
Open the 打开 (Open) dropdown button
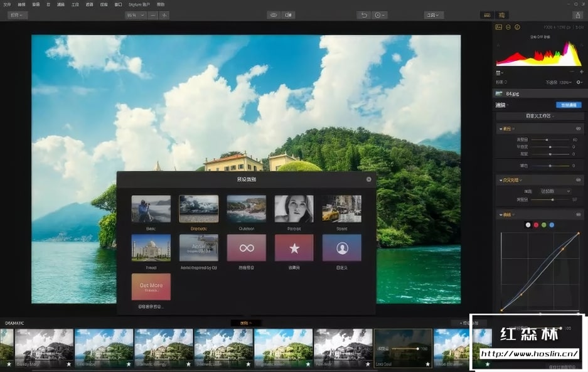pos(17,15)
